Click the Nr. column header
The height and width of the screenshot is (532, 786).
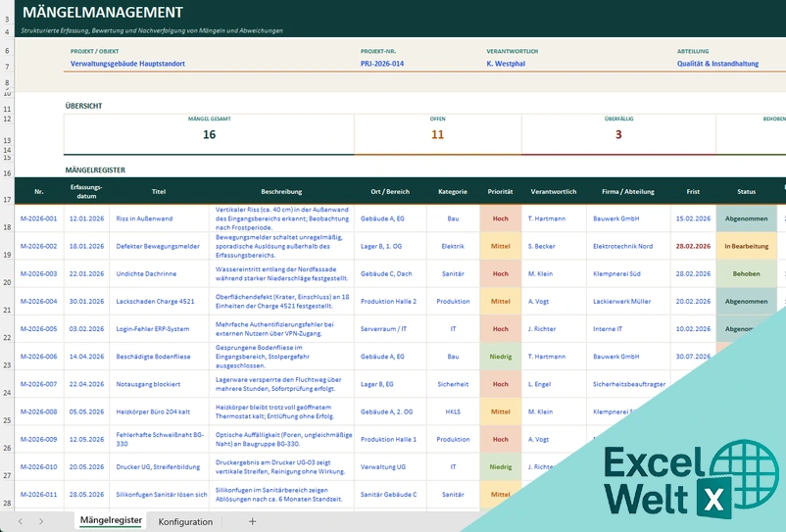point(39,191)
